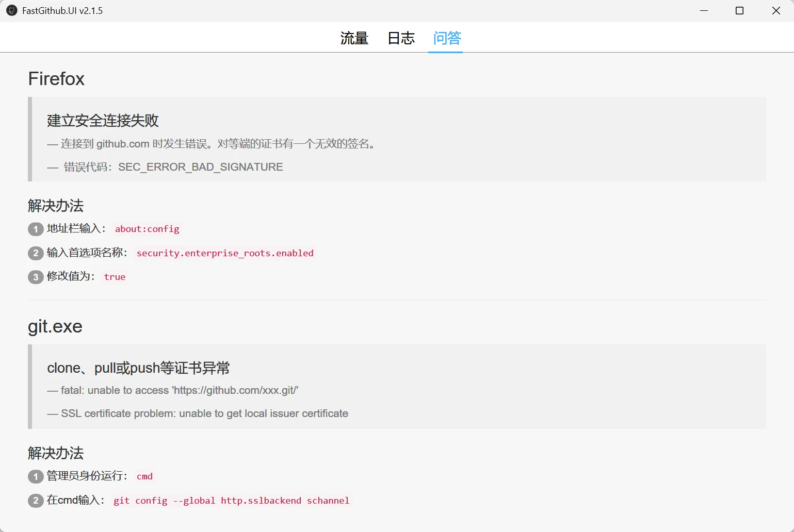Click the 建立安全连接失败 error title

pyautogui.click(x=102, y=120)
